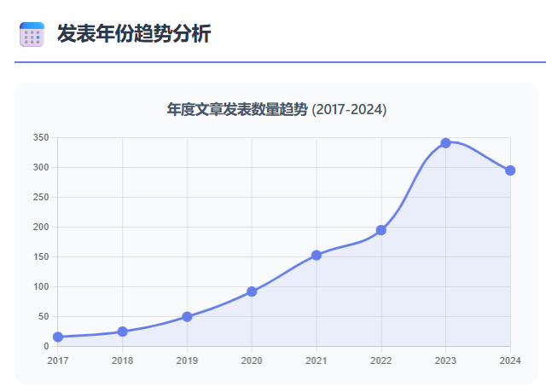
Task: Select the 2024 data point on the line
Action: 510,170
